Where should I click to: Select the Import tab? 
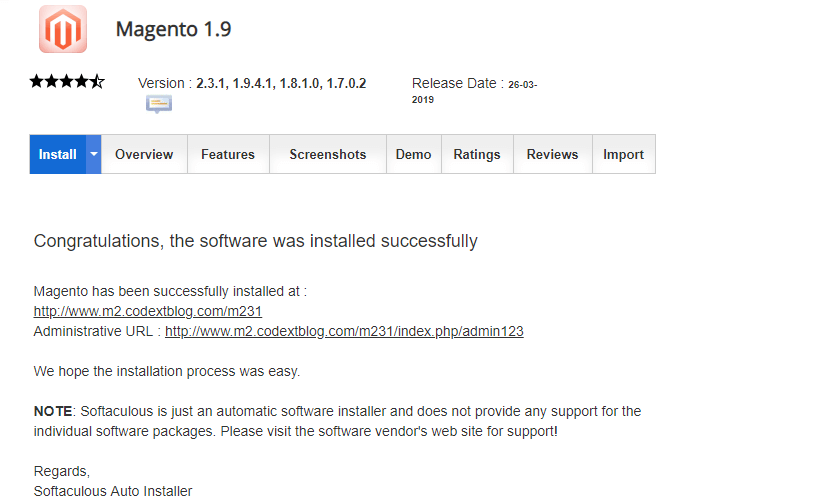[x=623, y=154]
